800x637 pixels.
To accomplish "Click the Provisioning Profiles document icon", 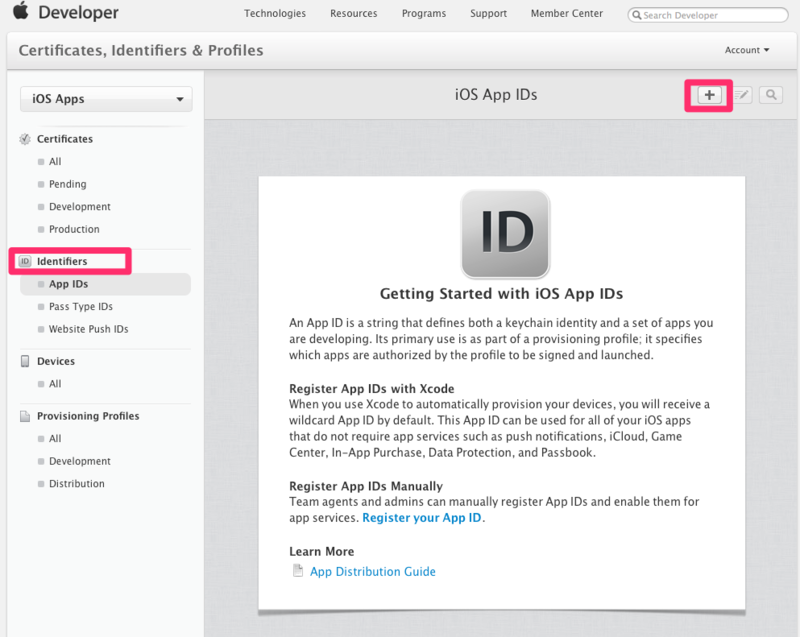I will (24, 416).
